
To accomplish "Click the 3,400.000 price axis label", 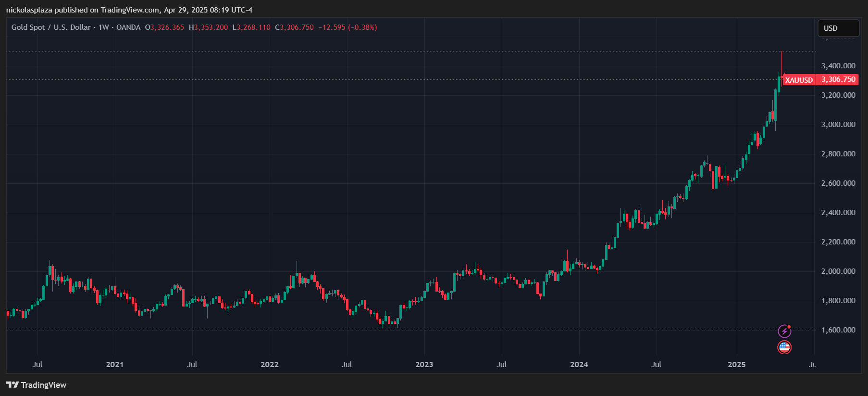I will [x=838, y=66].
